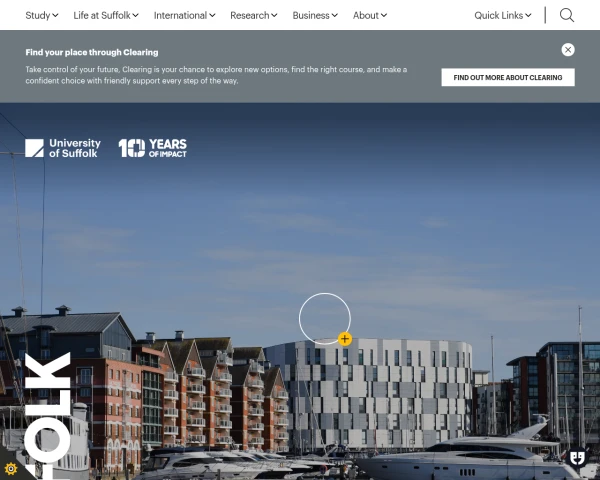This screenshot has width=600, height=480.
Task: Expand the International menu
Action: (184, 15)
